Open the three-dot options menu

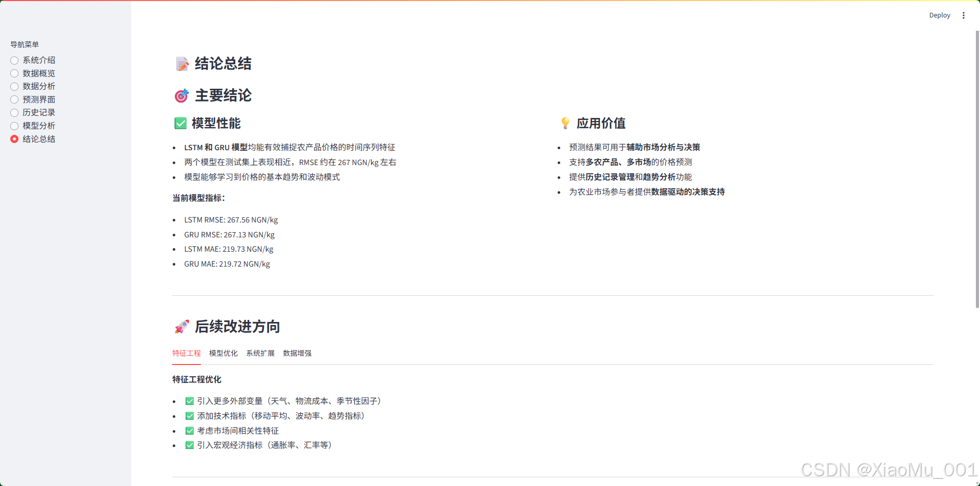(964, 15)
